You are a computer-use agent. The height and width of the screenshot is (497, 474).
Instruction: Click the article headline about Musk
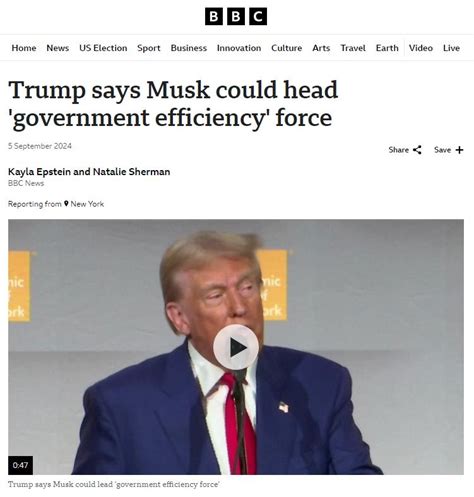(173, 104)
